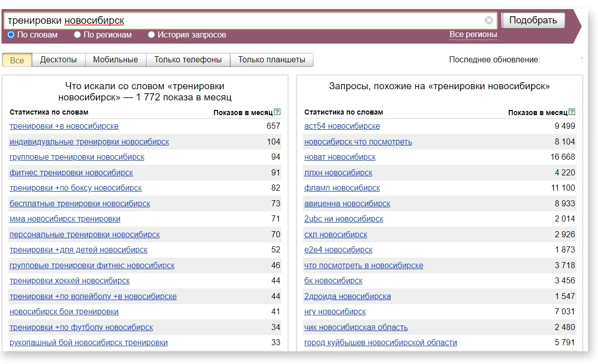Switch to the 'Десктопы' tab
Image resolution: width=598 pixels, height=364 pixels.
pos(58,60)
